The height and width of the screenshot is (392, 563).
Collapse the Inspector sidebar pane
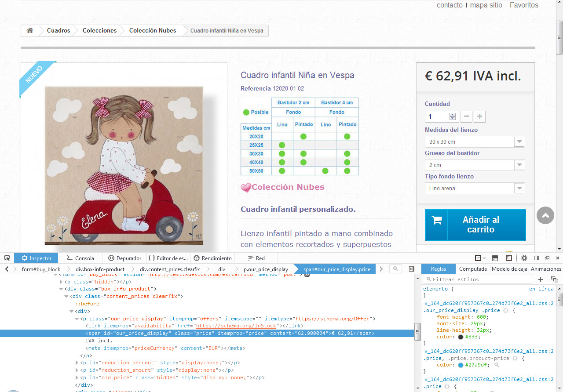[412, 269]
